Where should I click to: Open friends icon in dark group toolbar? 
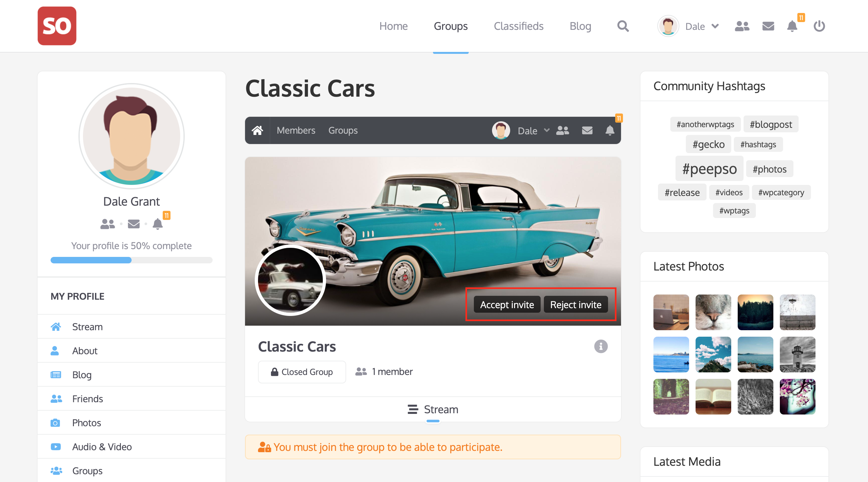click(562, 130)
